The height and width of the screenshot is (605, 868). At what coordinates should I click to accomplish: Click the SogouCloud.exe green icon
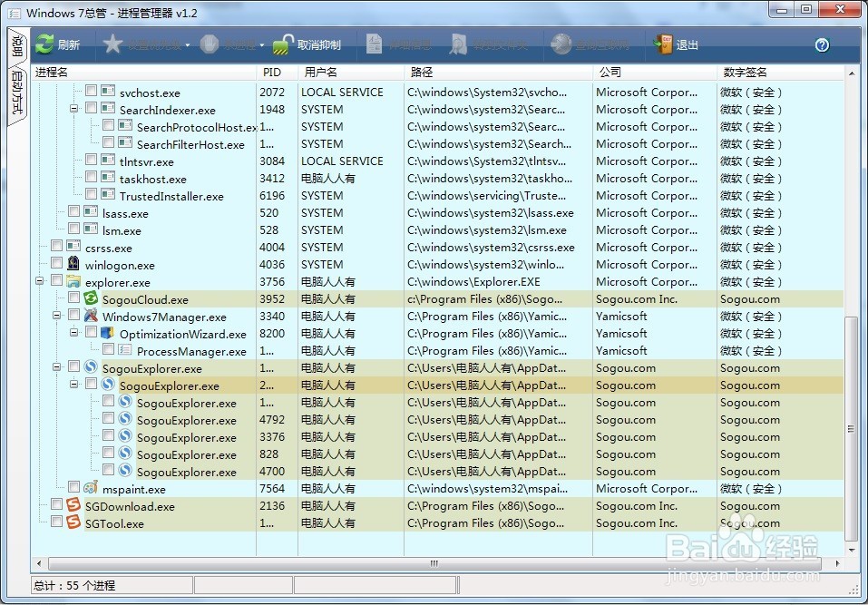coord(91,298)
